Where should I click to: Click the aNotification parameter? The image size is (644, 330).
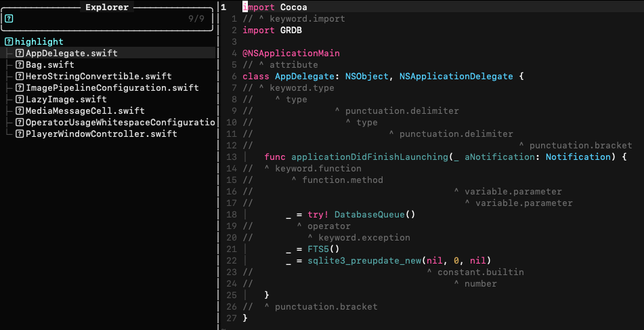pyautogui.click(x=500, y=157)
